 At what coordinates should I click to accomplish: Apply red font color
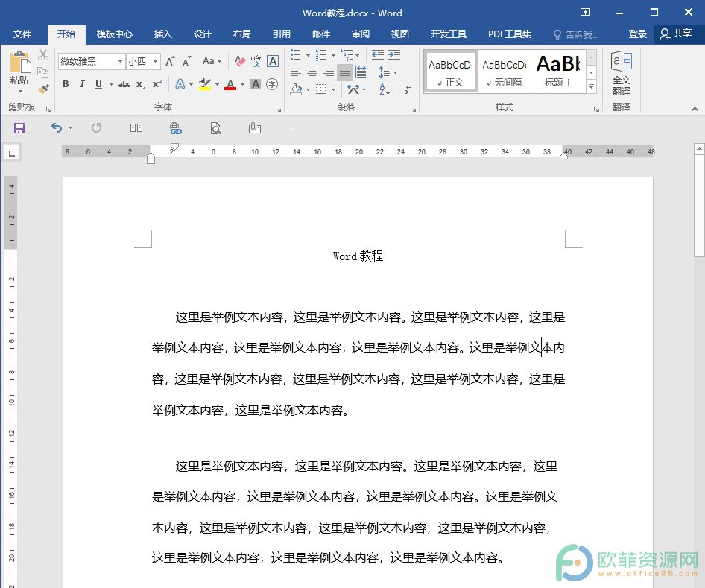point(230,84)
